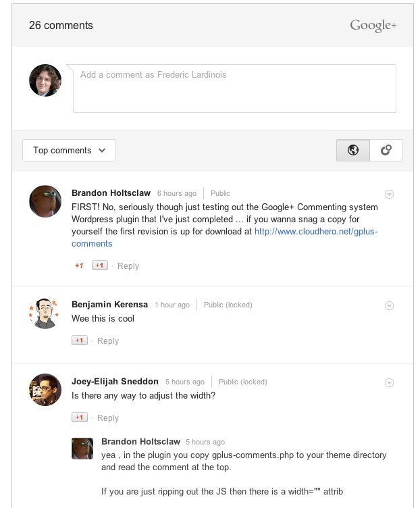420x508 pixels.
Task: Reply to Brandon Holtsclaw's FIRST comment
Action: (x=128, y=266)
